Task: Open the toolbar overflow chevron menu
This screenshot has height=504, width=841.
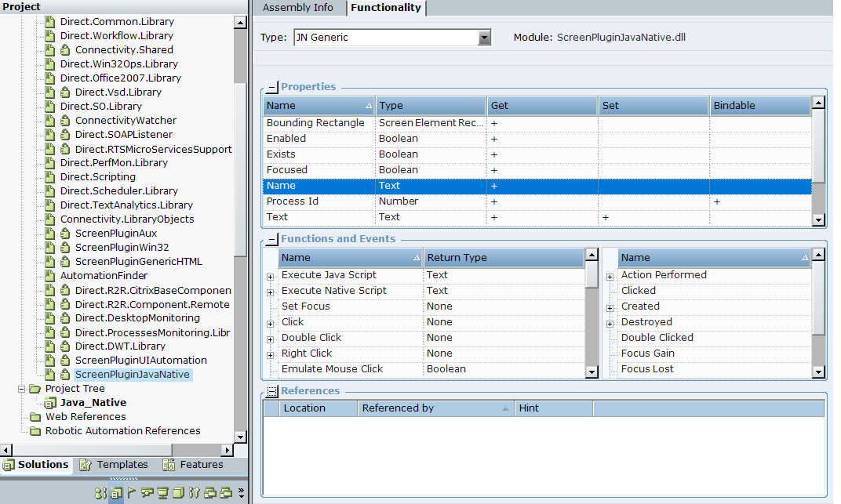Action: click(241, 493)
